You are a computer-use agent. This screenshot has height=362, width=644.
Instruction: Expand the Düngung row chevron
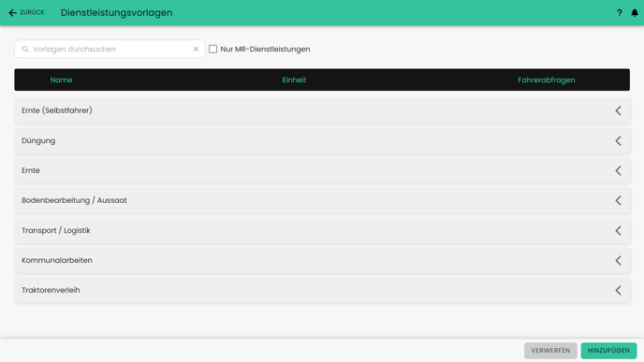coord(618,140)
